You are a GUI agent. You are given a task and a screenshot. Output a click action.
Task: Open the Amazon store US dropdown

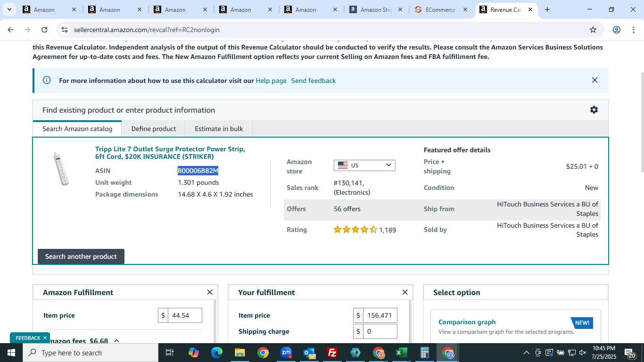point(364,165)
